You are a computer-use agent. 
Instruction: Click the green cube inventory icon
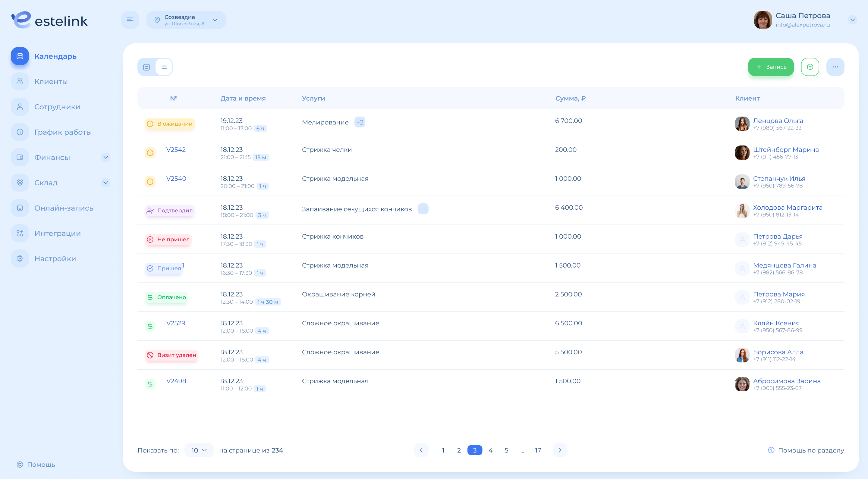810,67
